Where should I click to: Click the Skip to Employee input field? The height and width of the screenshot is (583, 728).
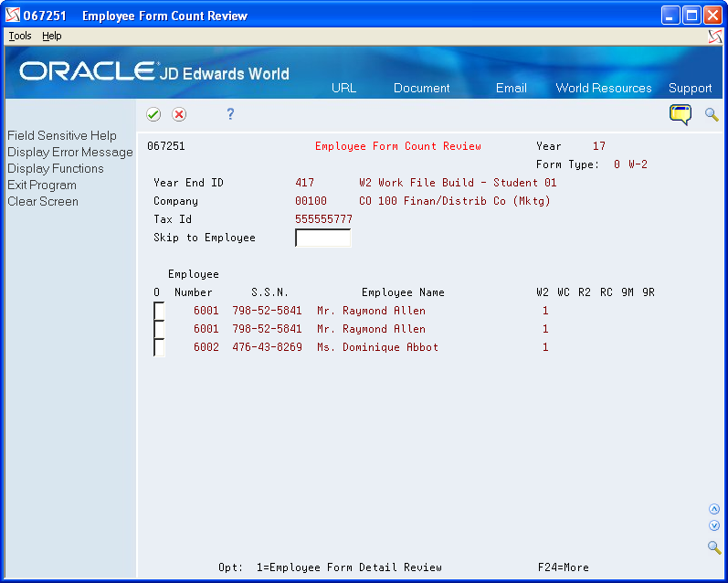323,238
